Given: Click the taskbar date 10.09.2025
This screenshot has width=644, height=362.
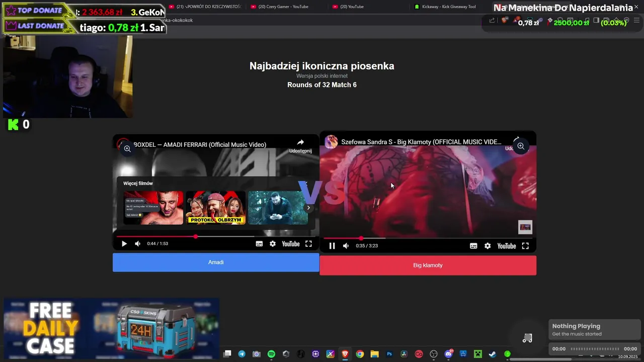Looking at the screenshot, I should pos(628,356).
